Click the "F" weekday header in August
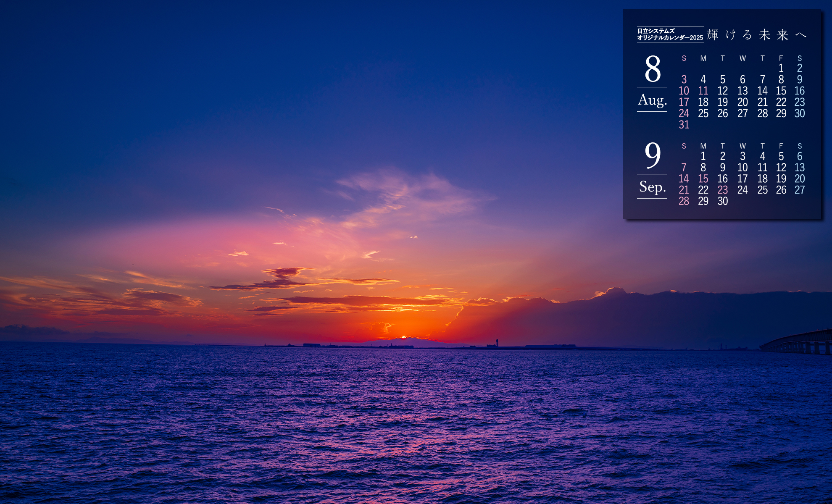This screenshot has width=832, height=504. 781,58
